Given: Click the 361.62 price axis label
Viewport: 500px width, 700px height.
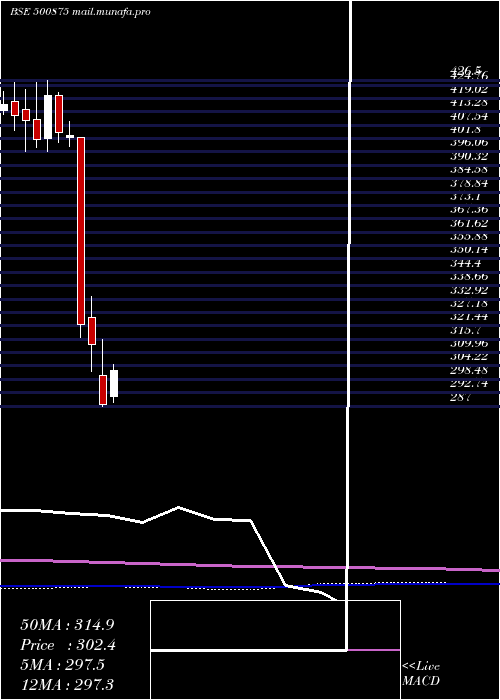Looking at the screenshot, I should (469, 223).
